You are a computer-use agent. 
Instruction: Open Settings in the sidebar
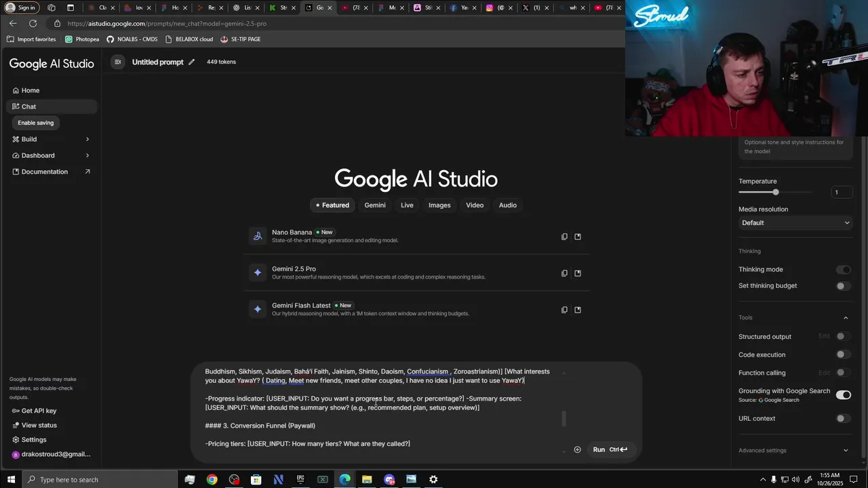coord(34,439)
